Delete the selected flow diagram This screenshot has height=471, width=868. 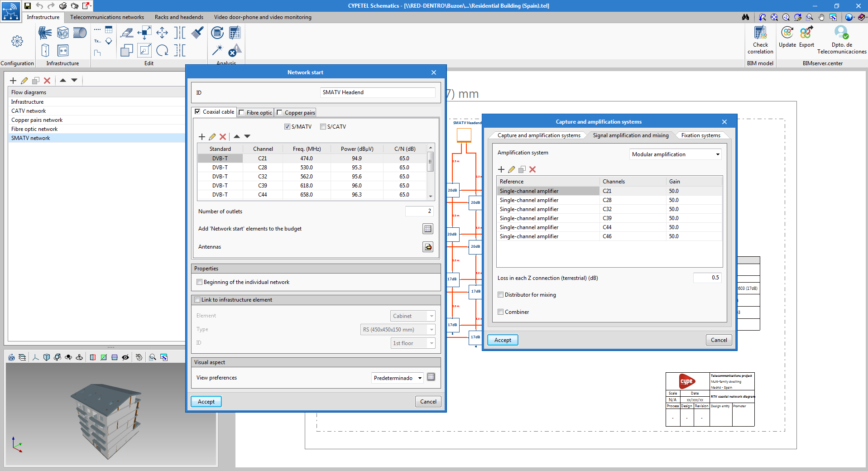click(x=47, y=81)
